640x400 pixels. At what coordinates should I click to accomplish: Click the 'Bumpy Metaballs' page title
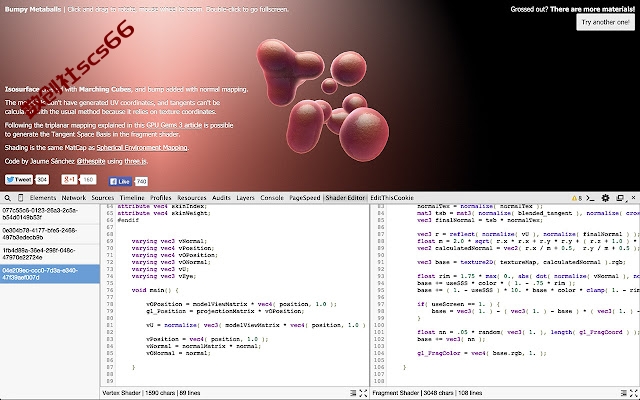33,9
